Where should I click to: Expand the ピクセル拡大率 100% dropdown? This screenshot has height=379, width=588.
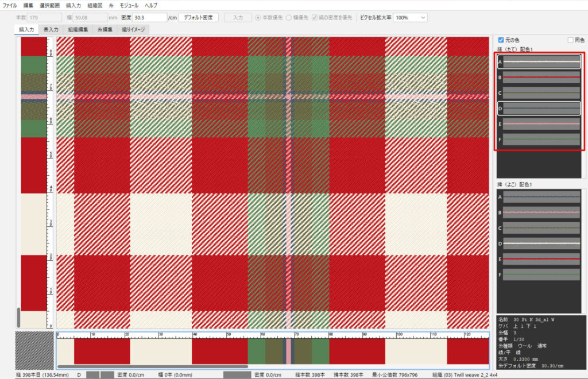tap(410, 18)
